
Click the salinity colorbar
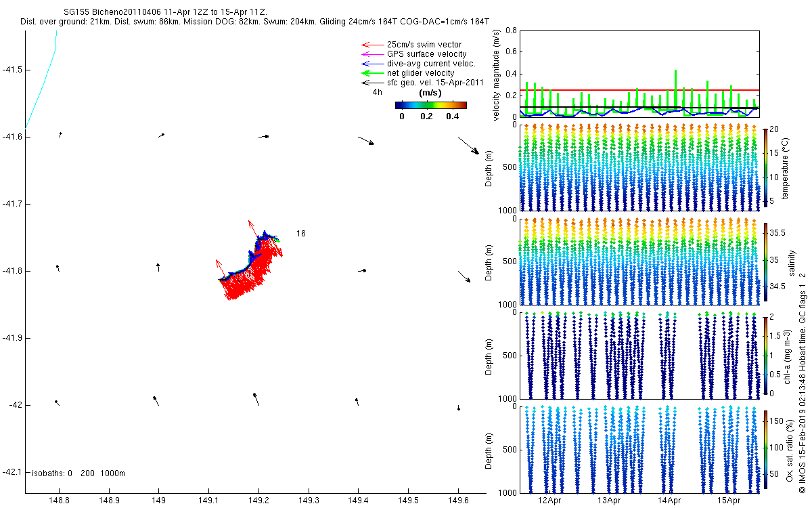[765, 261]
